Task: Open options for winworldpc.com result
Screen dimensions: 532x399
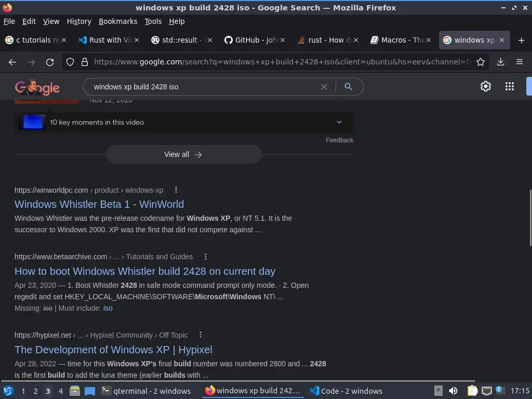Action: (176, 190)
